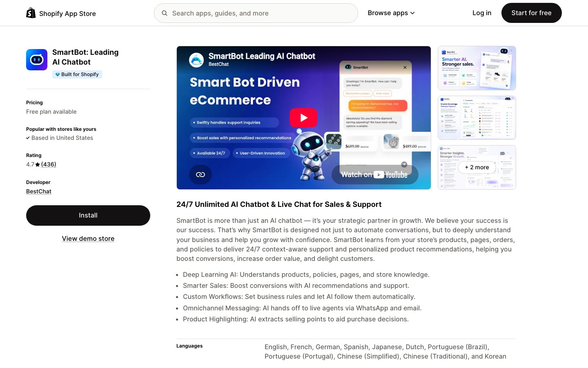Click the 'Free plan available' text

point(51,112)
